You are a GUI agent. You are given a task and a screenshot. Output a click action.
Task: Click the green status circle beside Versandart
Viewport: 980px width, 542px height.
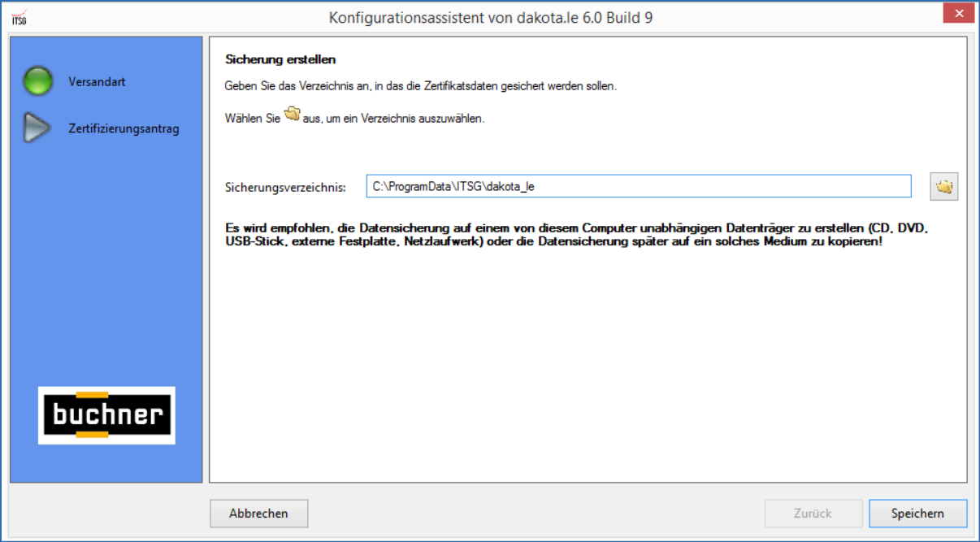pyautogui.click(x=37, y=81)
